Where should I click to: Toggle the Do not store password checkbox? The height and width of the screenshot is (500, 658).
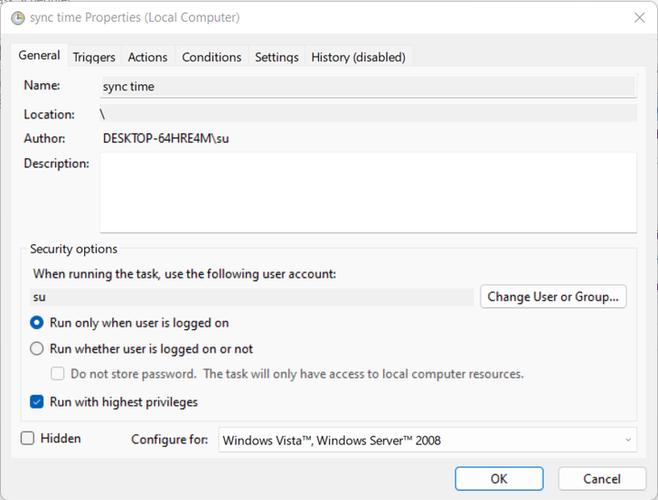[58, 374]
